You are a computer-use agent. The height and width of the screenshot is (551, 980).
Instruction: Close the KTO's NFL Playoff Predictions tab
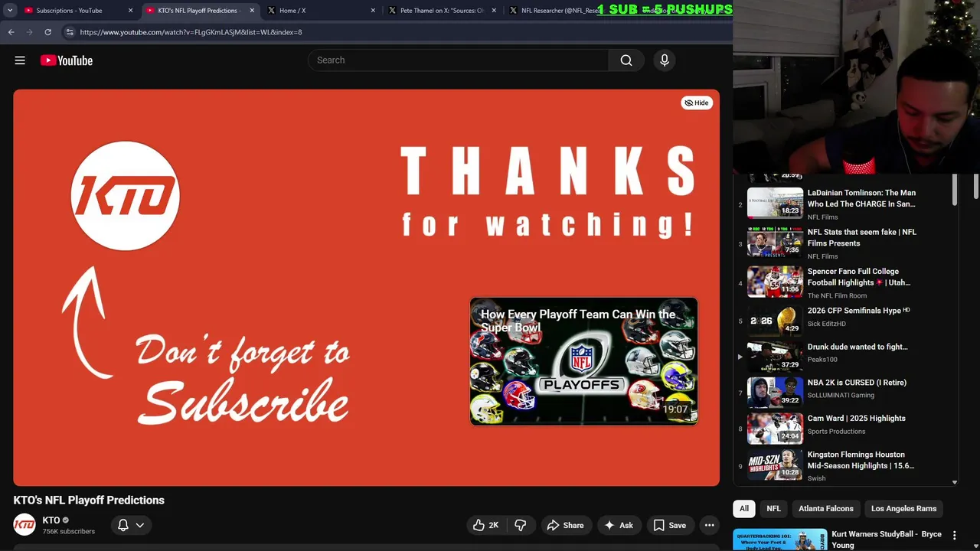[x=252, y=11]
